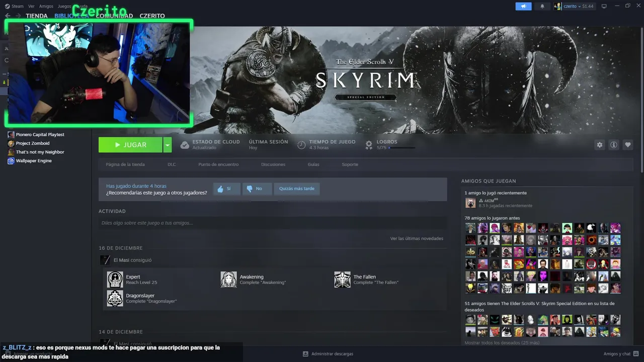644x362 pixels.
Task: Click El Masi avatar under 16 de diciembre
Action: 105,260
